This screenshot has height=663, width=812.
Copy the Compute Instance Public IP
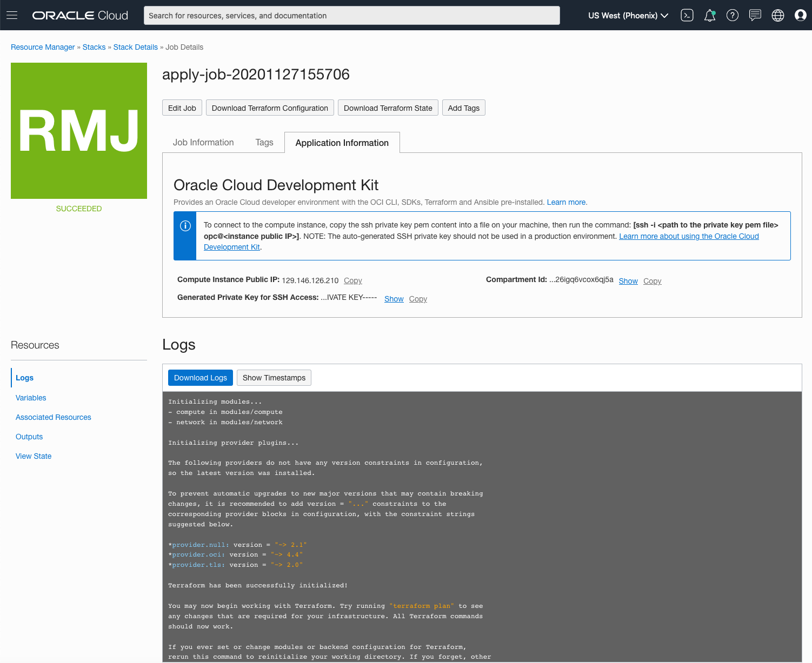pyautogui.click(x=353, y=280)
